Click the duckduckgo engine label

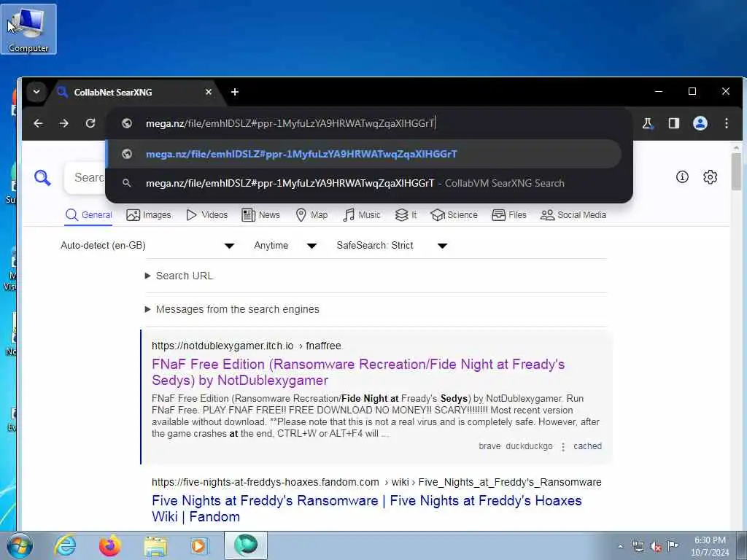coord(529,446)
